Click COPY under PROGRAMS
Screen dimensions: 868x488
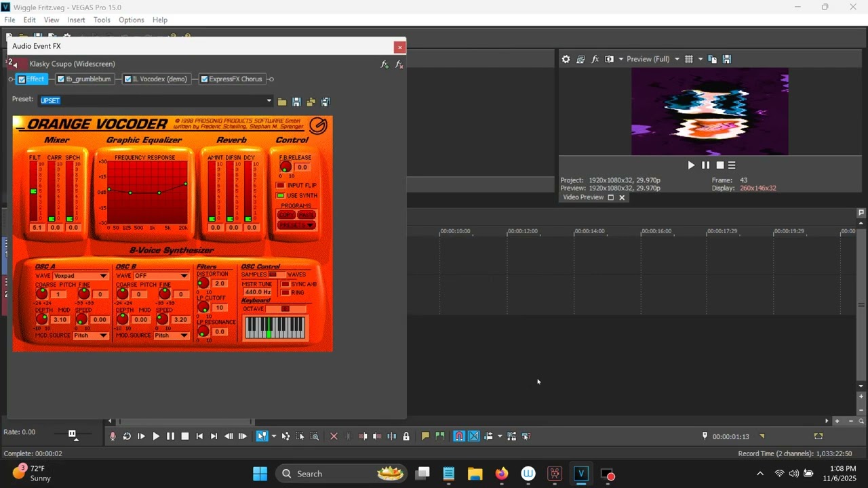287,215
